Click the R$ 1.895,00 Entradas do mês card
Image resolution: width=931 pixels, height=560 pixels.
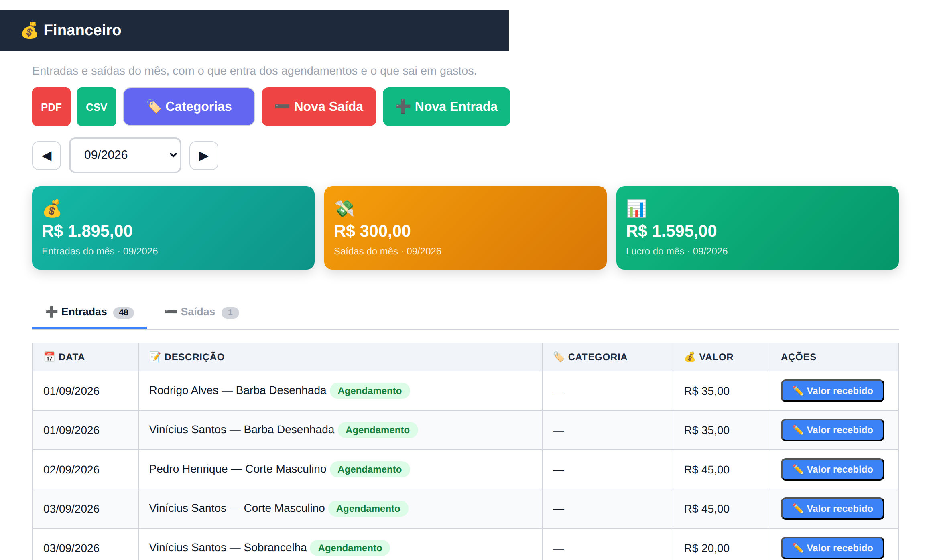pyautogui.click(x=173, y=228)
